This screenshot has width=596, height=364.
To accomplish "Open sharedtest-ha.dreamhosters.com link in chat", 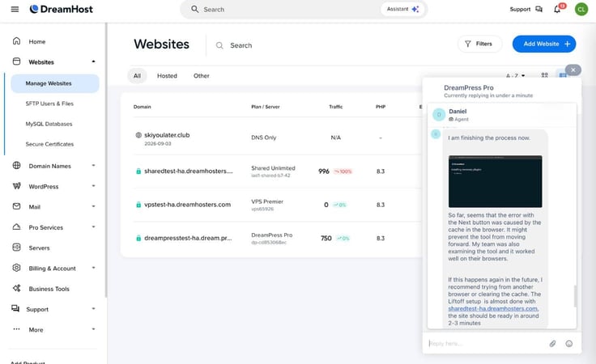I will click(492, 308).
